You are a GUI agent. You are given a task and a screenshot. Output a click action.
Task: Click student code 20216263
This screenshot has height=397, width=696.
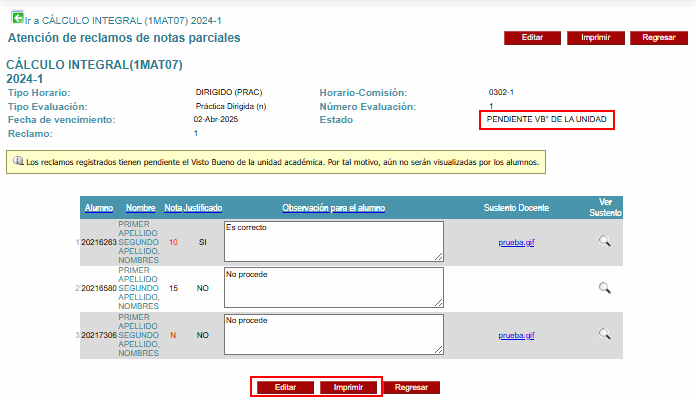[99, 242]
